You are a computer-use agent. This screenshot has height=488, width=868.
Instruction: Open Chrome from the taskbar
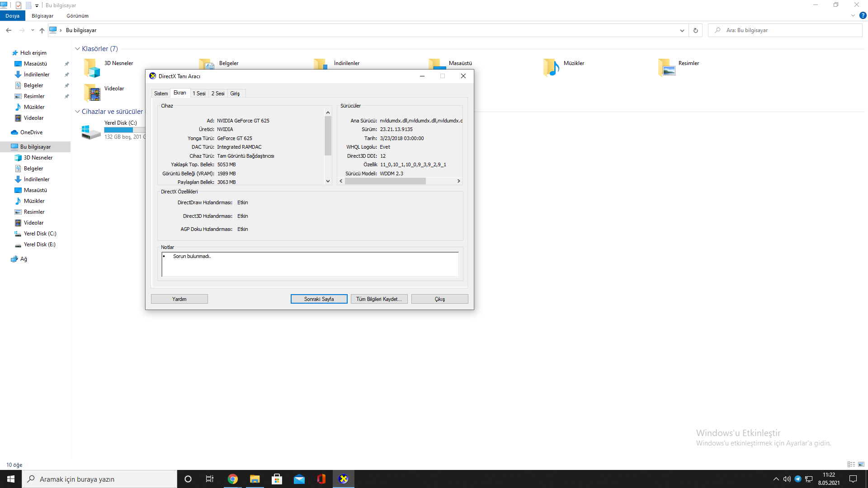233,479
